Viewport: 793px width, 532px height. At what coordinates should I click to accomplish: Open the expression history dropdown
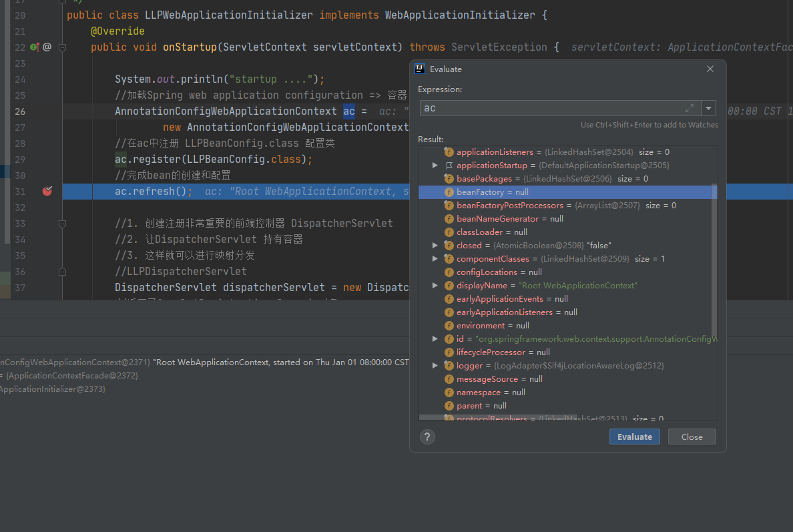point(708,108)
